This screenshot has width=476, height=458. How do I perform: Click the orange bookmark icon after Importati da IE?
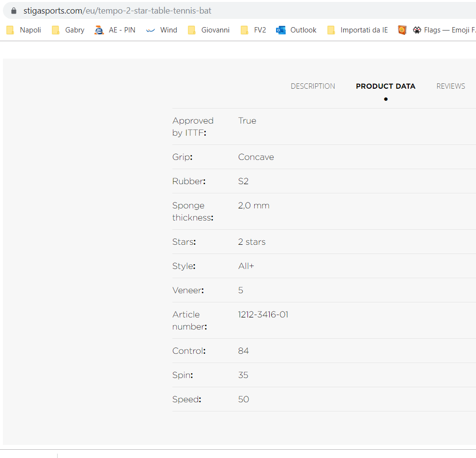point(402,30)
